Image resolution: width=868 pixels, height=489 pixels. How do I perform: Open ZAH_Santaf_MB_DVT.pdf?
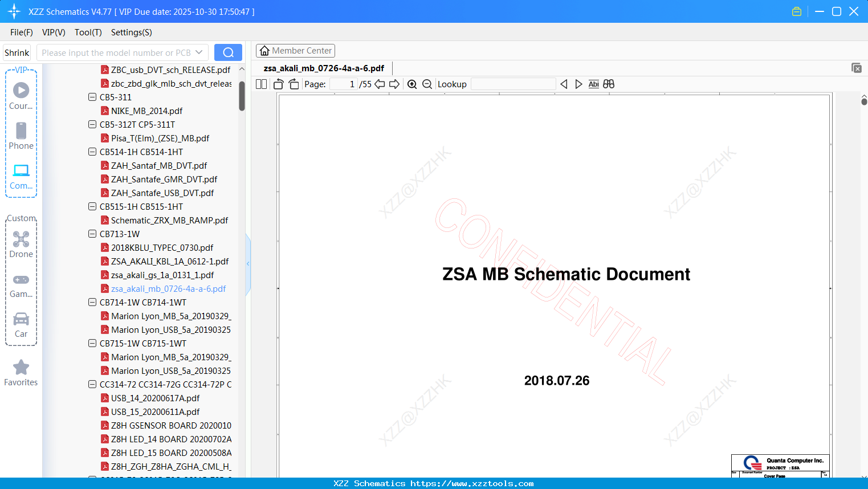[154, 165]
